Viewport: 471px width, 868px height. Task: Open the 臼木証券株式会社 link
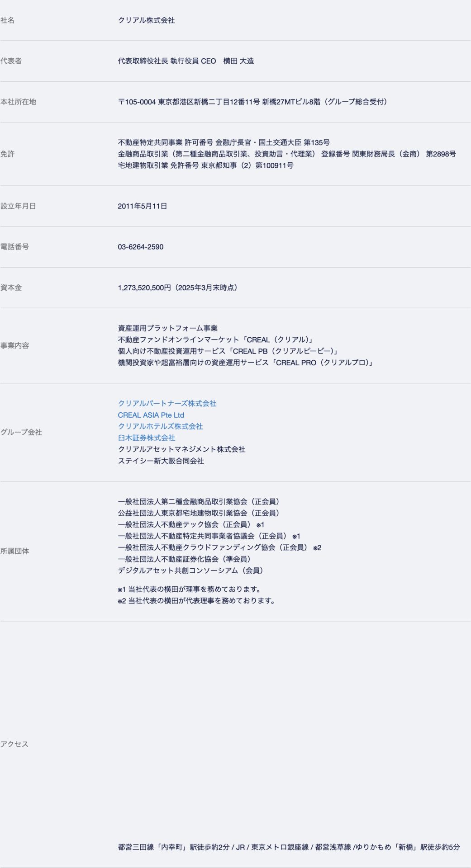(x=146, y=438)
